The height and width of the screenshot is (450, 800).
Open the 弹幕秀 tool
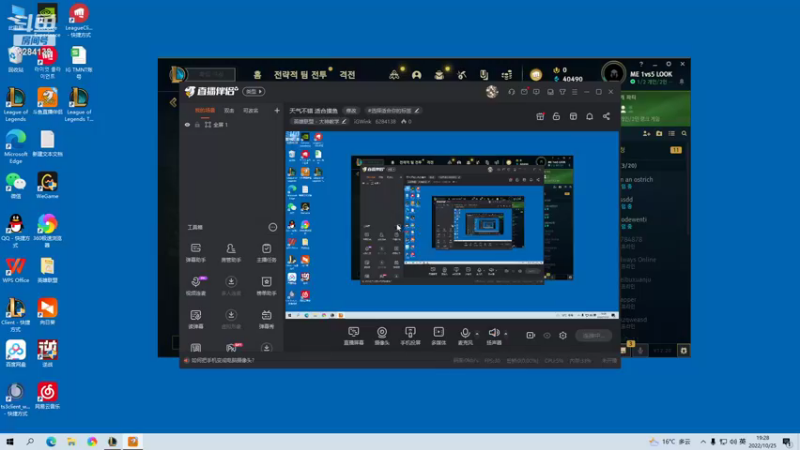[x=266, y=319]
